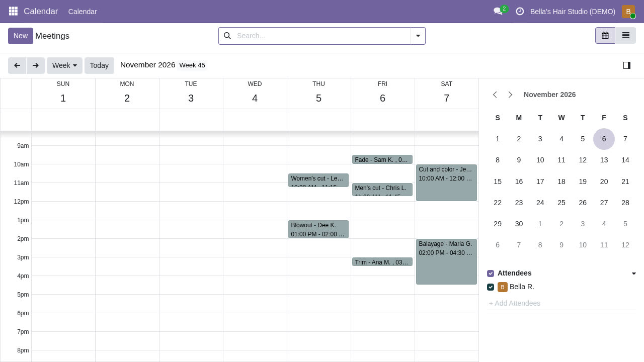
Task: Open the Calendar menu item
Action: coord(83,12)
